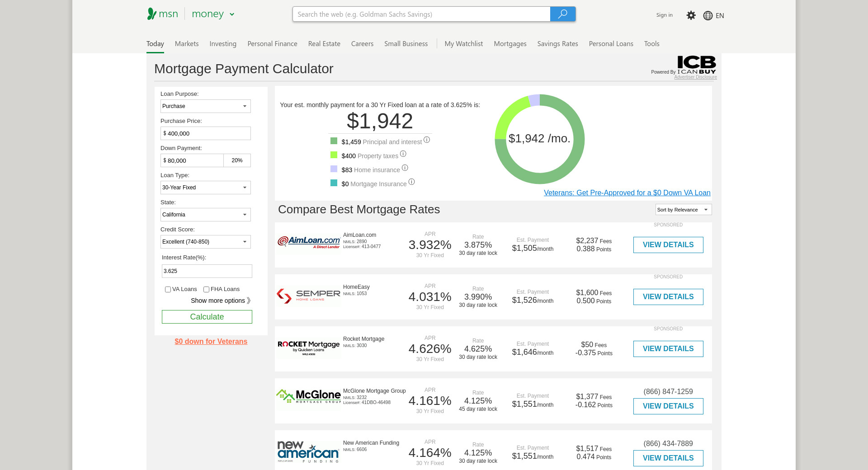Open the Savings Rates tab

[557, 44]
